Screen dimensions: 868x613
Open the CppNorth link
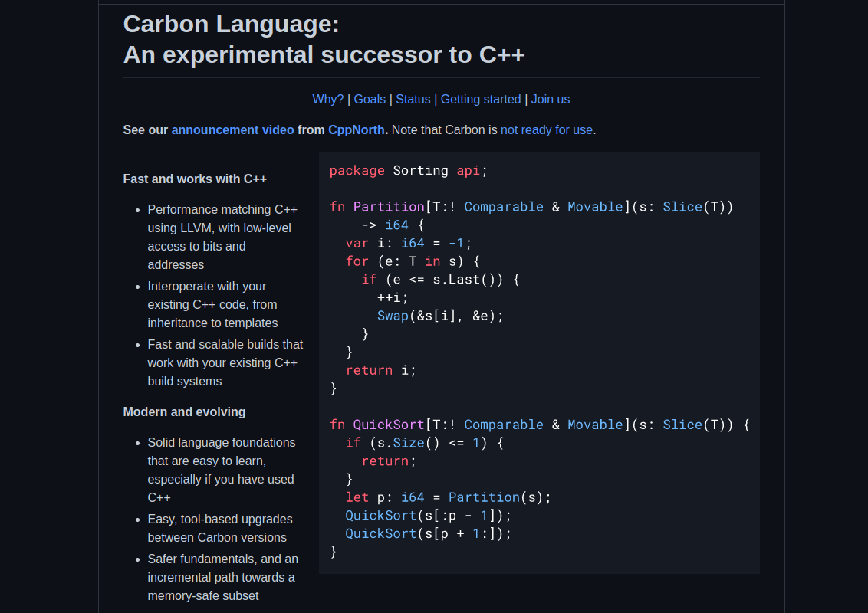click(356, 130)
